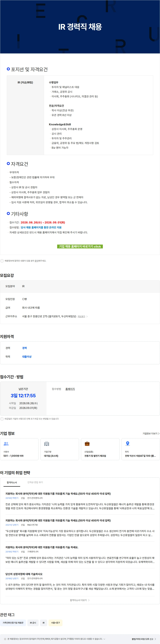Click the 가족친화인증기업 채용관 tag

pyautogui.click(x=13, y=623)
